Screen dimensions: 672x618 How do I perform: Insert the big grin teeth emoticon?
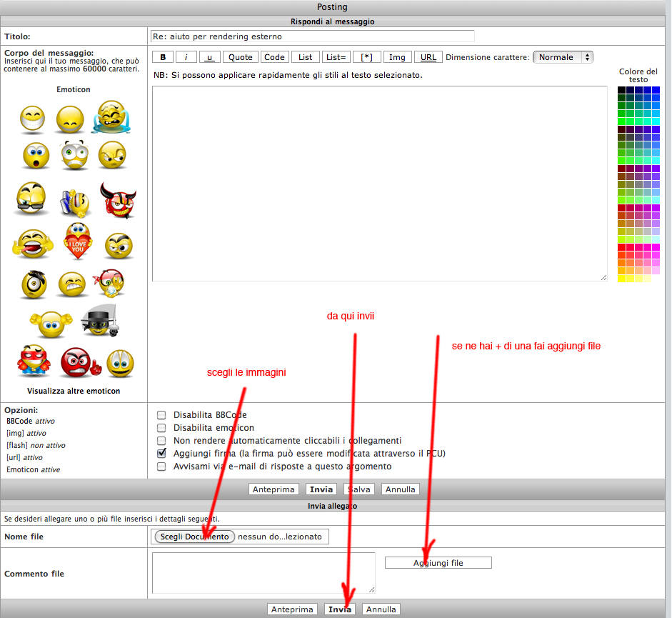click(33, 118)
